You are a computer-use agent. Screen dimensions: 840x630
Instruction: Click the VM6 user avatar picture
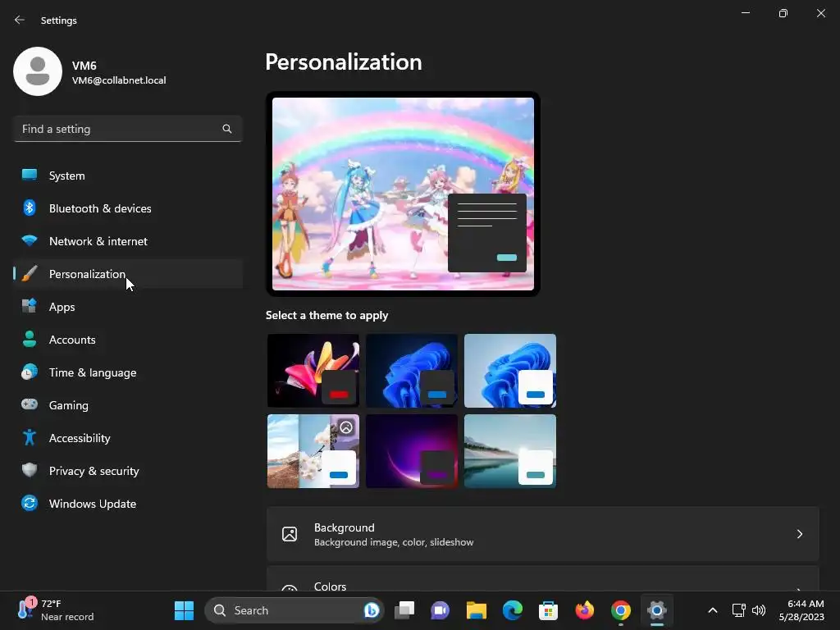pyautogui.click(x=38, y=71)
